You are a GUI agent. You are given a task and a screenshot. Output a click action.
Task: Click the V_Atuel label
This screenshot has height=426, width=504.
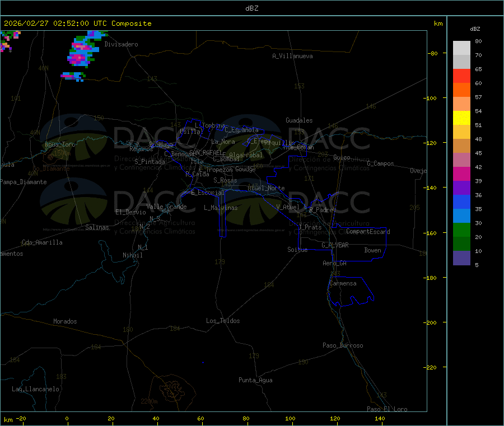click(288, 207)
